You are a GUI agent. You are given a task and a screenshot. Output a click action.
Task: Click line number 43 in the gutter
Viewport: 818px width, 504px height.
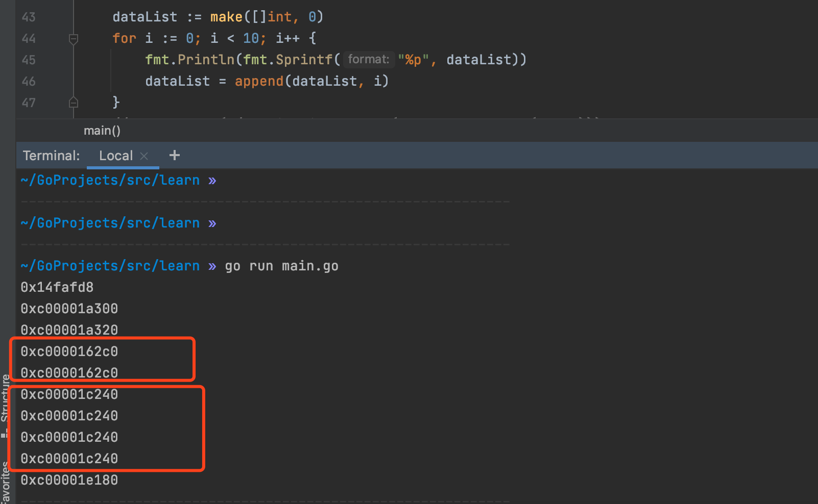29,17
